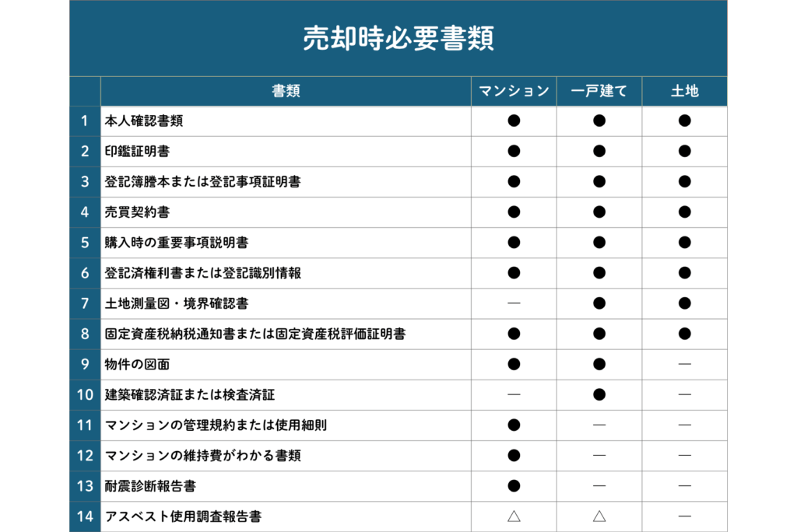This screenshot has height=532, width=797.
Task: Click the マンション dot for 物件の図面
Action: pos(514,364)
